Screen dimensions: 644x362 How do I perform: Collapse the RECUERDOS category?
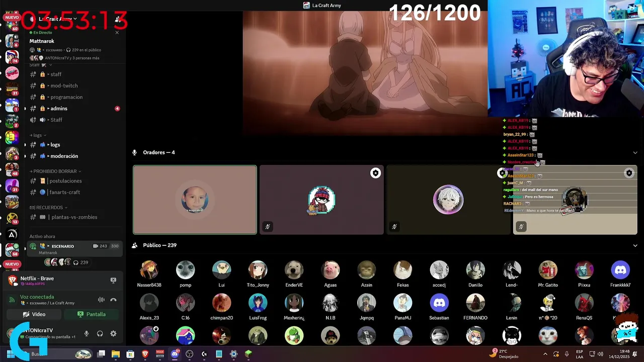tap(49, 207)
